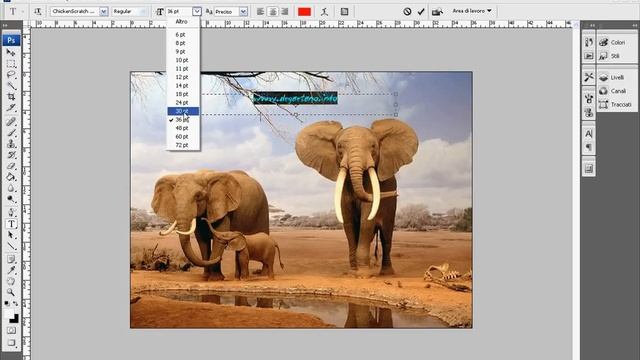The image size is (640, 360).
Task: Open the Clone Source panel icon
Action: 589,112
